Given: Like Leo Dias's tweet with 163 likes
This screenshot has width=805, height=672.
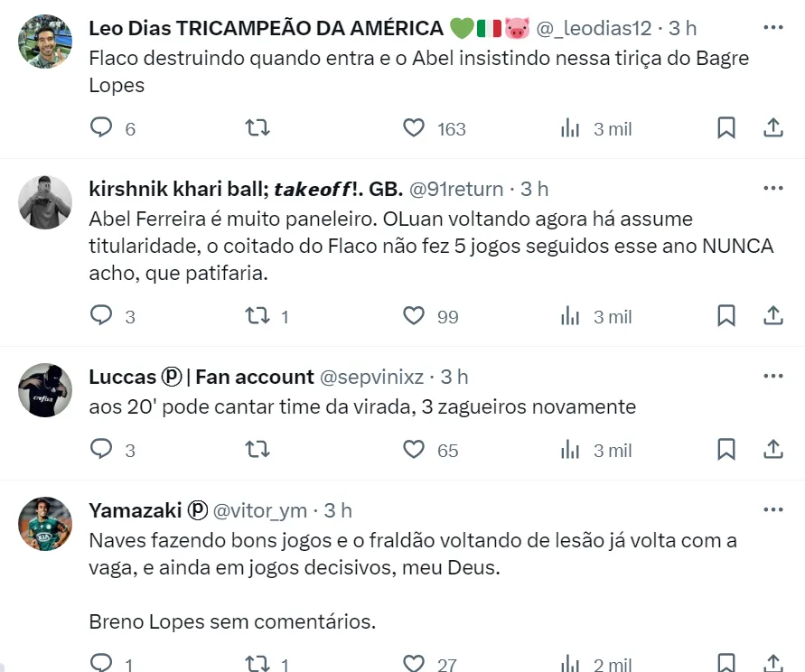Looking at the screenshot, I should tap(414, 128).
